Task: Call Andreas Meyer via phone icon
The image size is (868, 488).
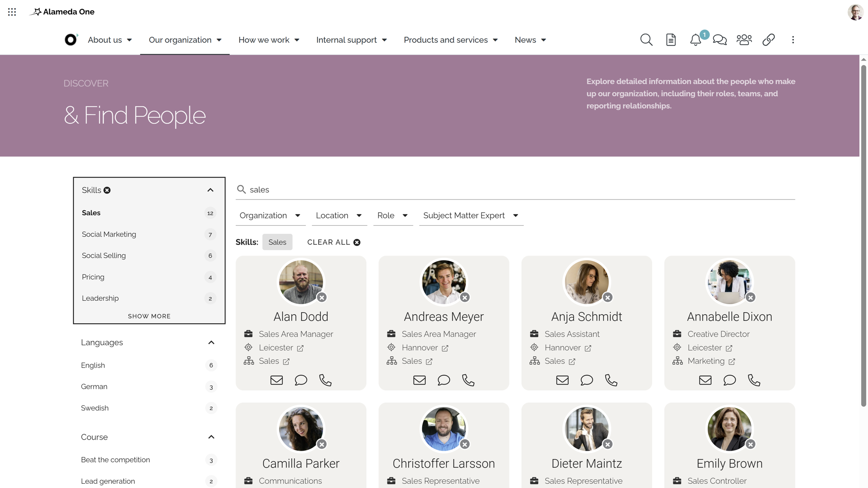Action: pyautogui.click(x=468, y=380)
